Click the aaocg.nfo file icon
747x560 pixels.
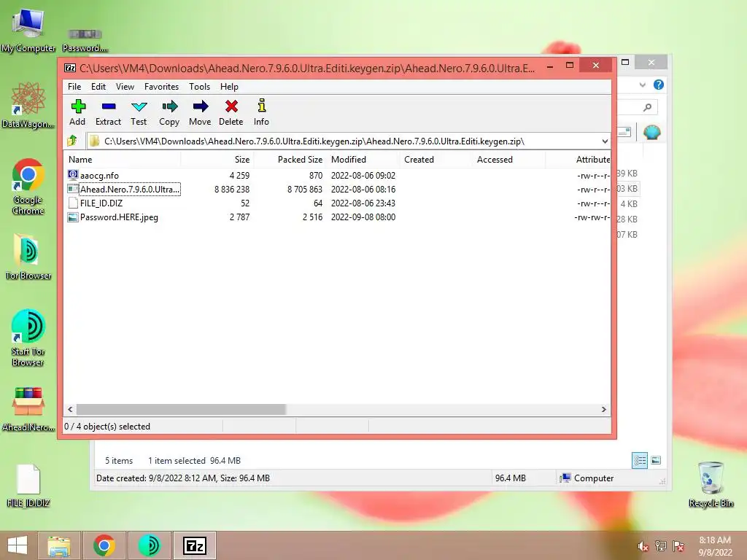73,175
